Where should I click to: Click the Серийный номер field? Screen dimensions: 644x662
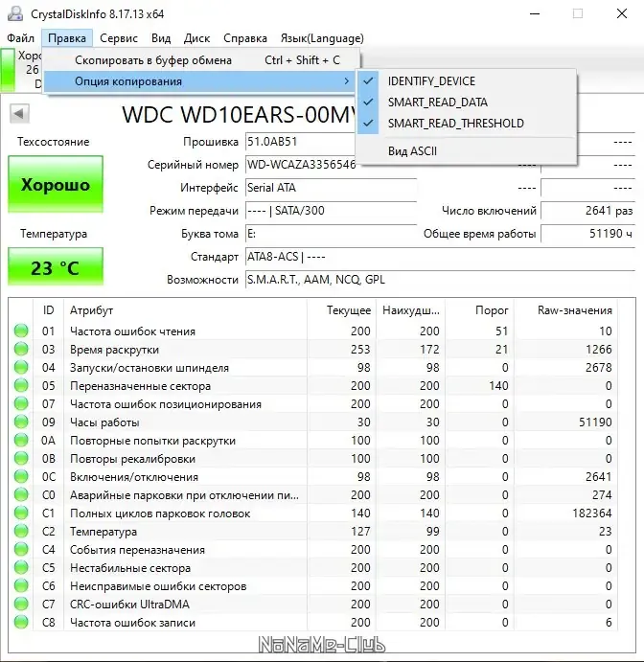coord(301,165)
